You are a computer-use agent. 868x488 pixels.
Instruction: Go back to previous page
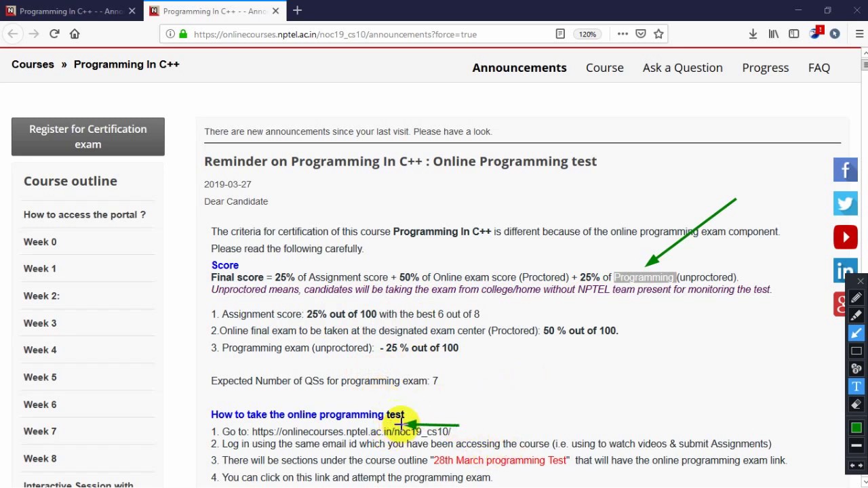pyautogui.click(x=13, y=34)
